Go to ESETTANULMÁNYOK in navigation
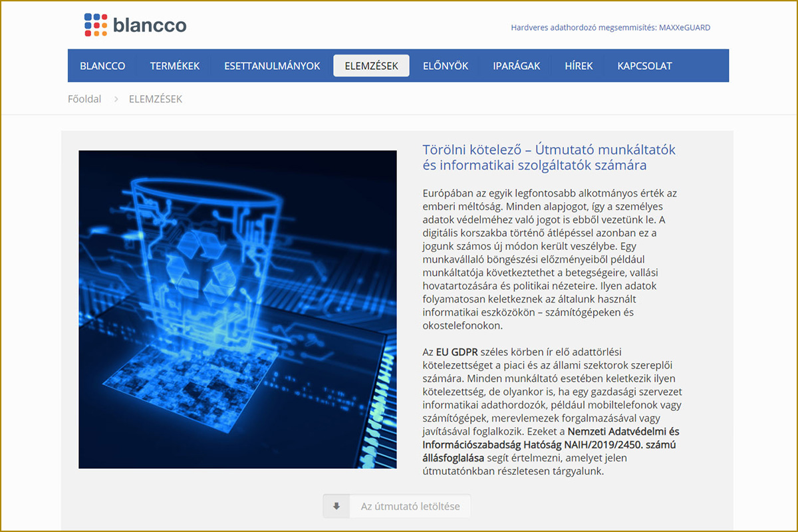This screenshot has width=798, height=532. [x=272, y=66]
